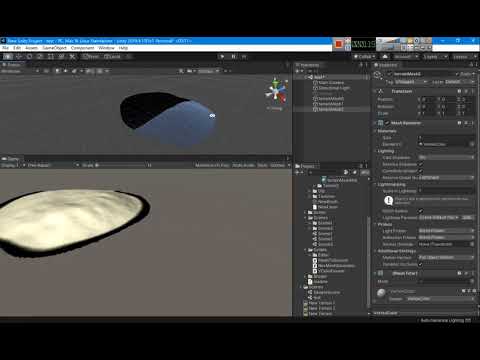Open the Transform component preset icon
The width and height of the screenshot is (480, 360).
(466, 91)
